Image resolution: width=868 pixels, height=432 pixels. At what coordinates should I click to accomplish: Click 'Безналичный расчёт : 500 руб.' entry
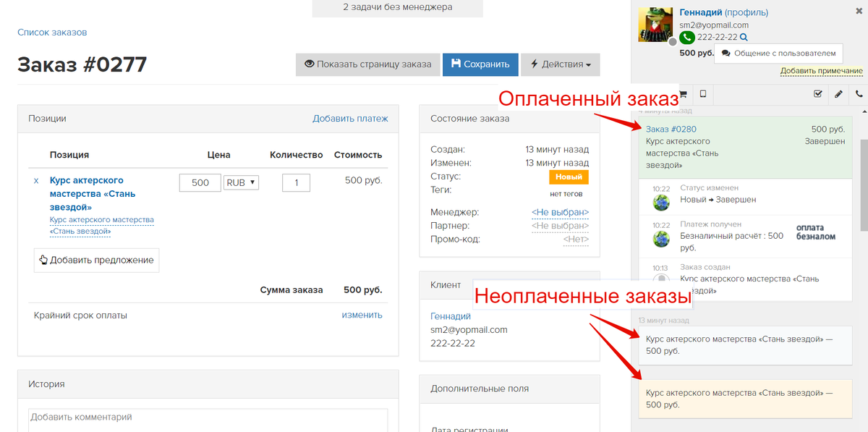[732, 241]
